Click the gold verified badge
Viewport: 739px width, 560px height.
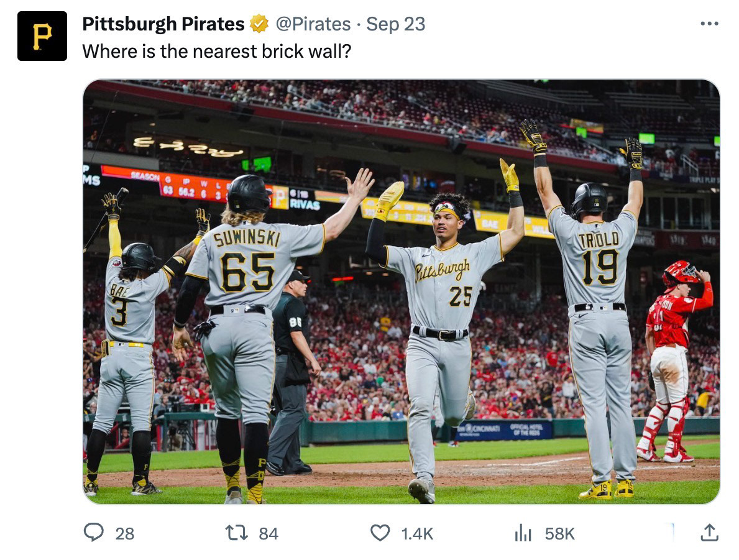pos(259,24)
